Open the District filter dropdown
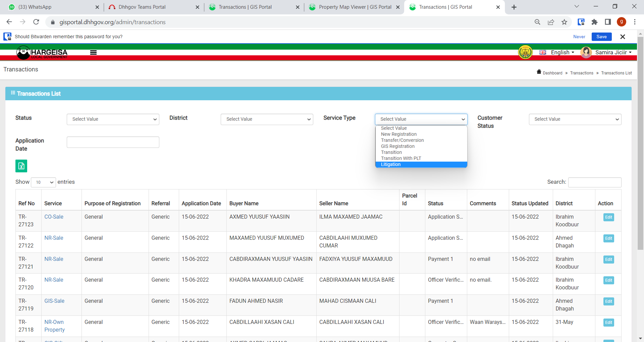The height and width of the screenshot is (342, 644). pos(267,119)
